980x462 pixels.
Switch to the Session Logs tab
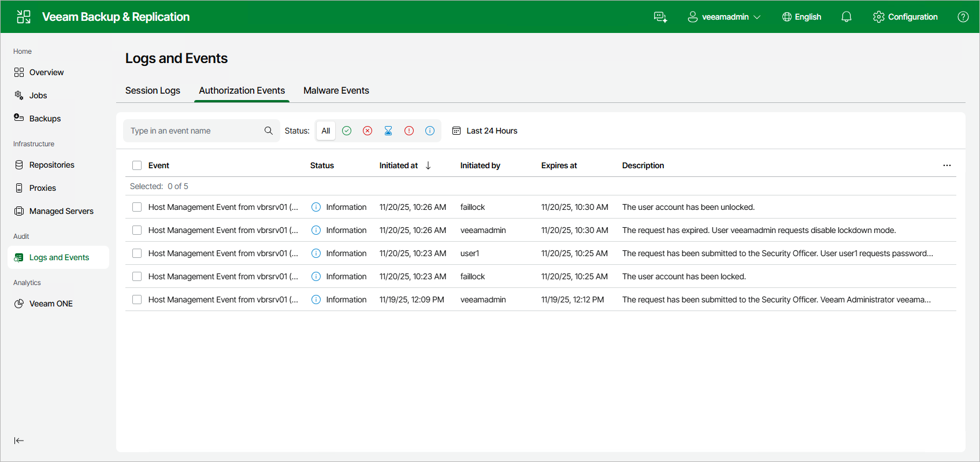[153, 91]
